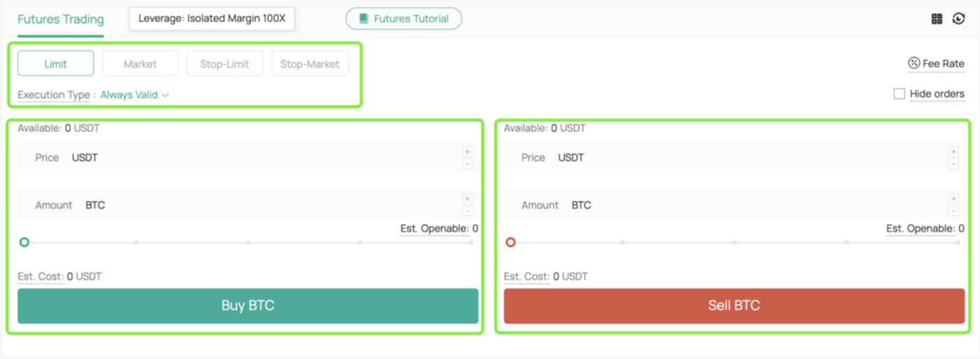The height and width of the screenshot is (359, 980).
Task: Decrease sell Amount with minus stepper
Action: click(x=953, y=211)
